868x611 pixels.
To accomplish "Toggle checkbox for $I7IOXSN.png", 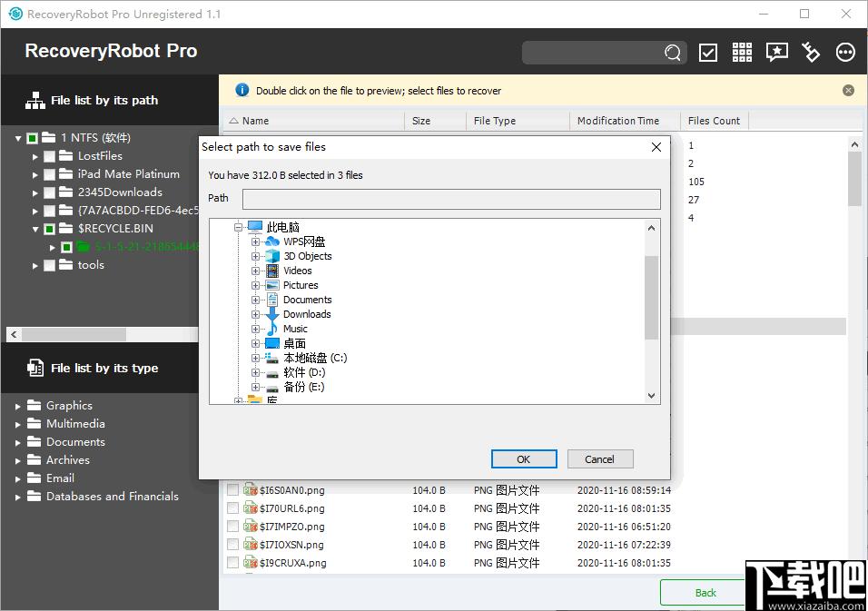I will (x=233, y=545).
